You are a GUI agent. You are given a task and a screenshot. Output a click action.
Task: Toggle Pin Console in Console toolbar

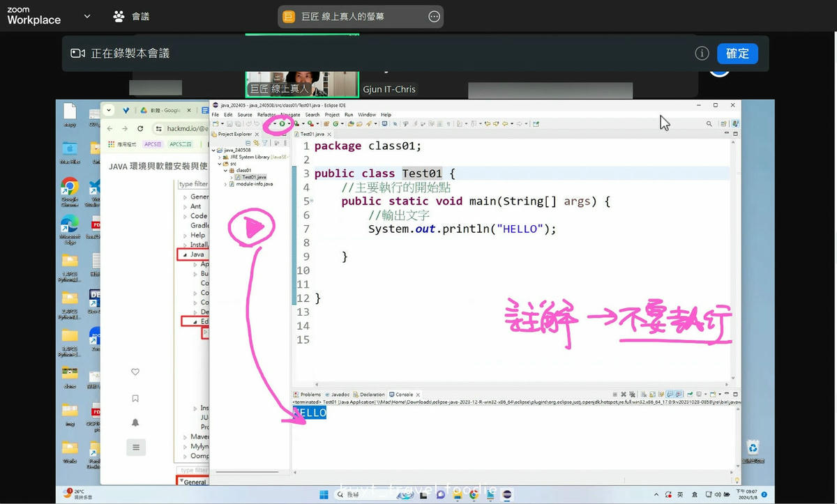(x=688, y=395)
